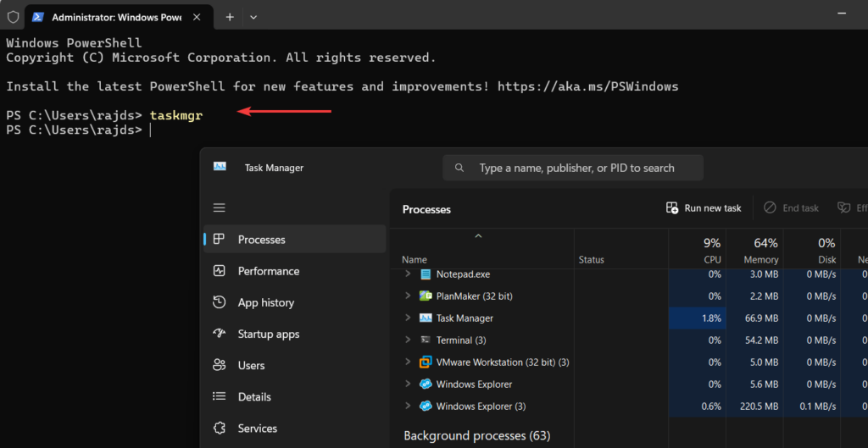Select the Administrator: Windows PowerShell tab
This screenshot has width=868, height=448.
110,17
